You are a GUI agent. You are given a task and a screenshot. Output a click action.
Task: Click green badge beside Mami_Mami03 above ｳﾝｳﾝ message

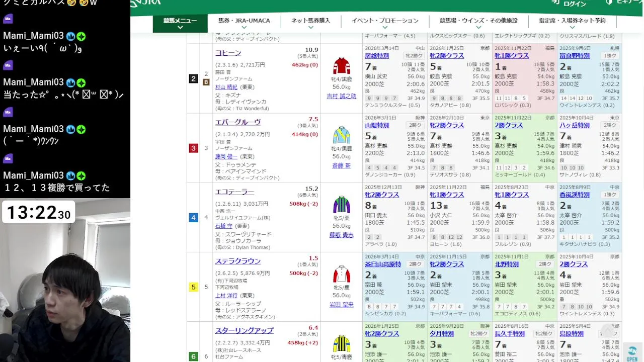[81, 129]
